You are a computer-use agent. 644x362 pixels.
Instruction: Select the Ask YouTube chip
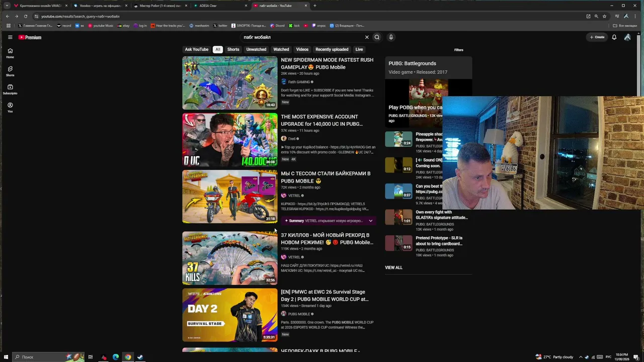tap(197, 49)
